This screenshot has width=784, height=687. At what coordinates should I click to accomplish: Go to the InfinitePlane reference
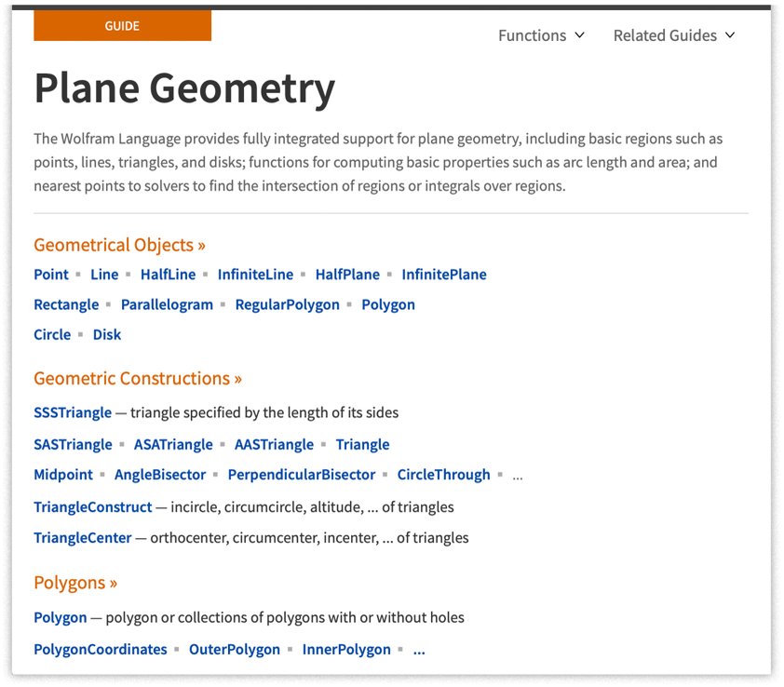[444, 275]
